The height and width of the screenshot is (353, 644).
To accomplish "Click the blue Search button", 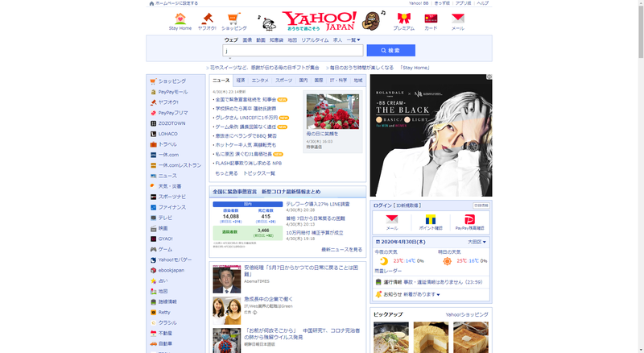I will coord(390,50).
